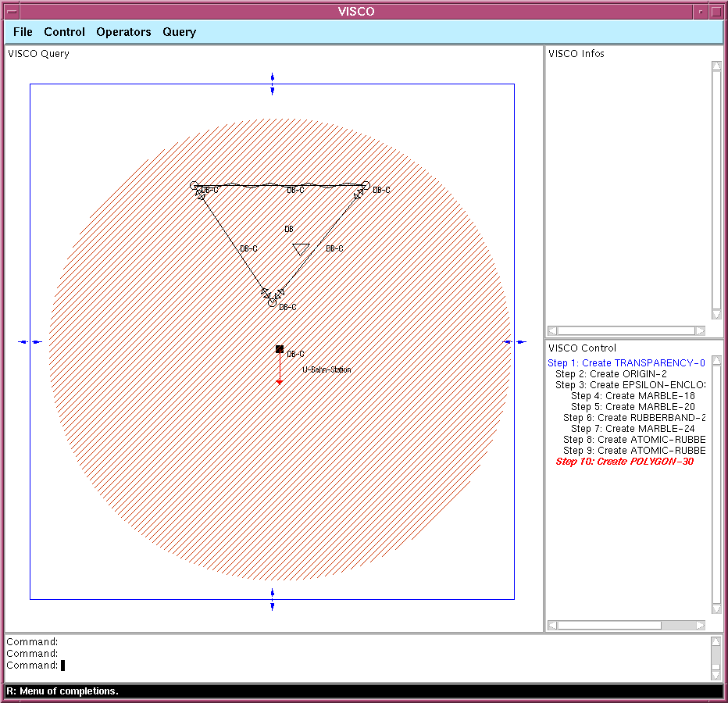
Task: Open the File menu
Action: [23, 32]
